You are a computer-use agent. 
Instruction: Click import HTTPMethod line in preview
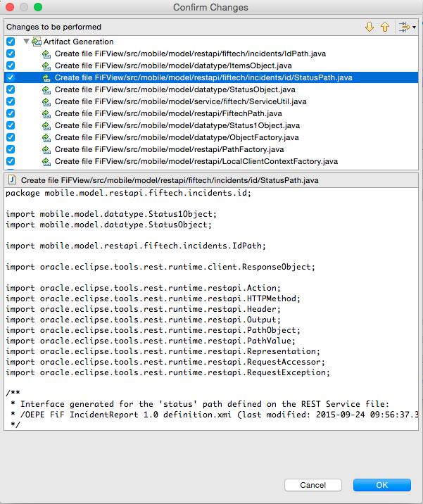[153, 298]
